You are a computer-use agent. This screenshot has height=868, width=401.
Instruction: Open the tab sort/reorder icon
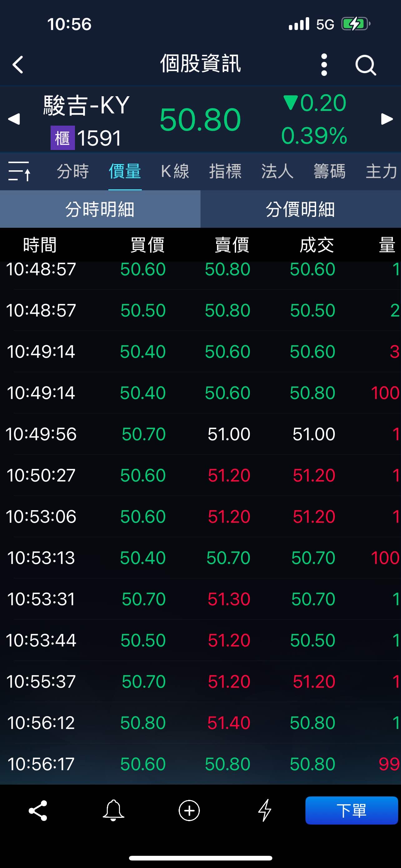coord(19,171)
